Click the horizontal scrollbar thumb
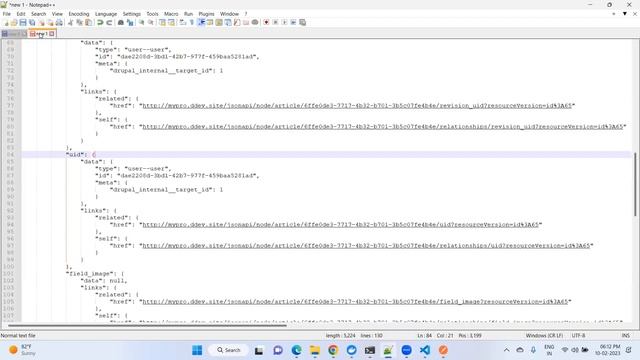Viewport: 640px width, 360px height. (x=148, y=325)
